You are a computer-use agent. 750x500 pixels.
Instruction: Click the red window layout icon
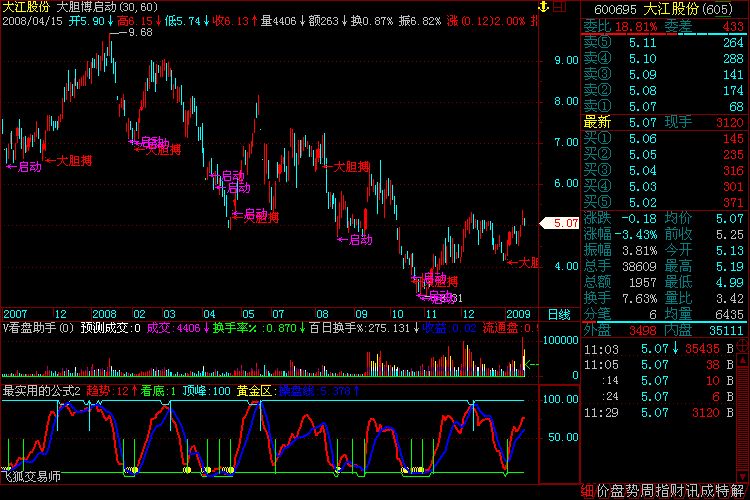click(x=560, y=7)
